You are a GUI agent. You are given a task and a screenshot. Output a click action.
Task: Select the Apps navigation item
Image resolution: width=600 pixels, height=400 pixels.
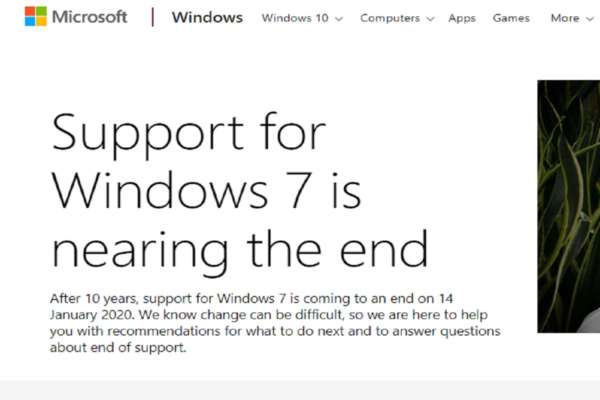click(x=462, y=18)
